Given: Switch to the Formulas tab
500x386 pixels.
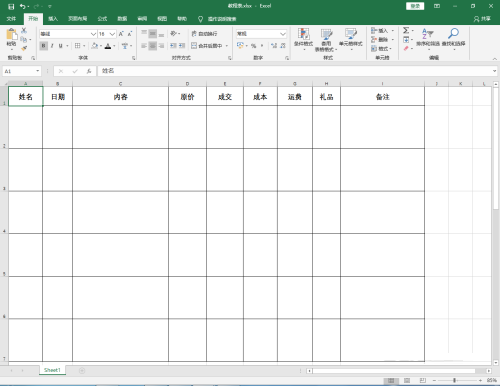Looking at the screenshot, I should pyautogui.click(x=102, y=19).
